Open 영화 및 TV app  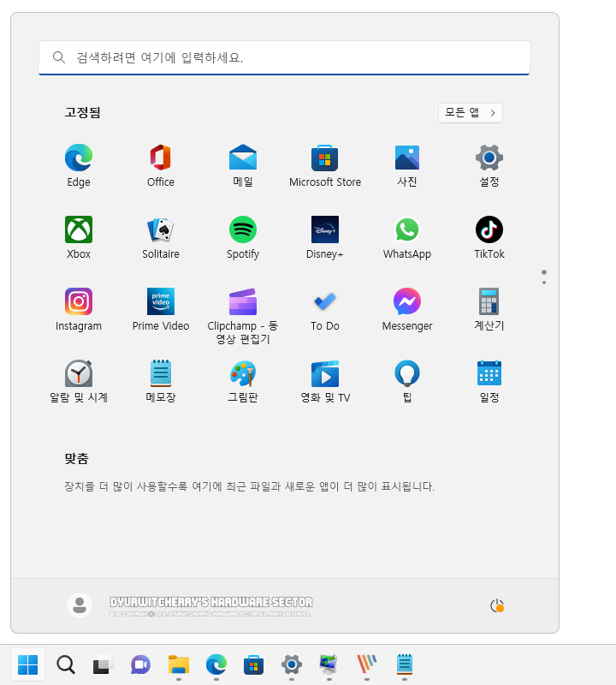(325, 381)
